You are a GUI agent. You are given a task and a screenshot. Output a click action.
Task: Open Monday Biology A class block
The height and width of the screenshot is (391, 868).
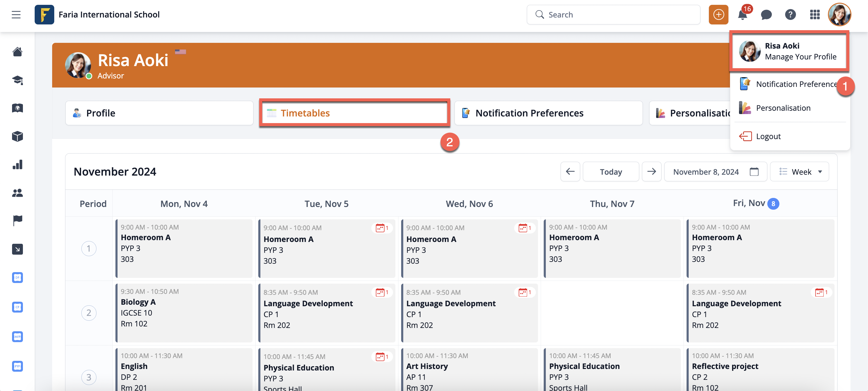point(184,312)
